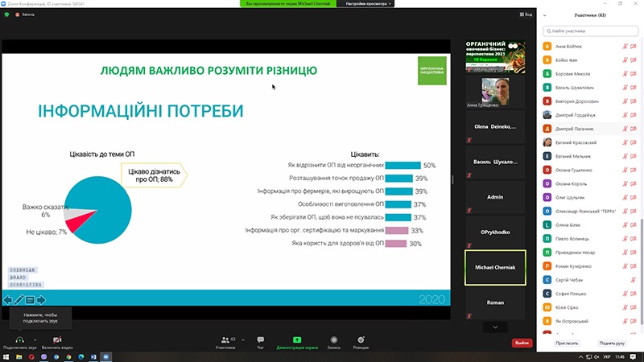Screen dimensions: 644x362
Task: Click the green Демонстрация экрана share button
Action: click(x=297, y=343)
